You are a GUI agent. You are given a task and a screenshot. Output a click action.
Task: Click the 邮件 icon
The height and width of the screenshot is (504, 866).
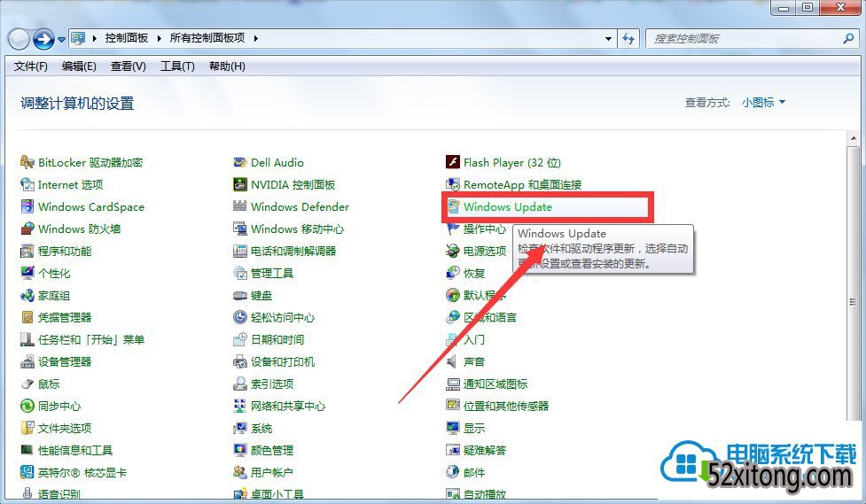click(453, 472)
